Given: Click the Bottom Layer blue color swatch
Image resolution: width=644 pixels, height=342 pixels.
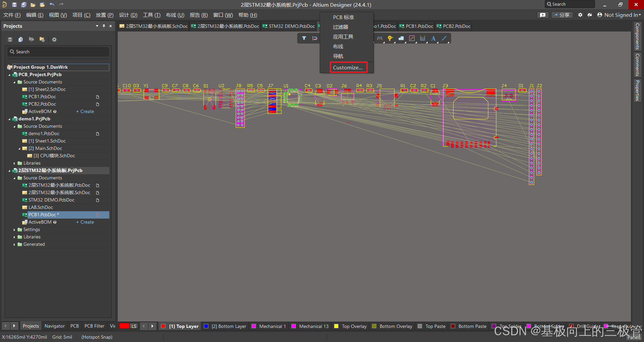Looking at the screenshot, I should click(x=206, y=326).
